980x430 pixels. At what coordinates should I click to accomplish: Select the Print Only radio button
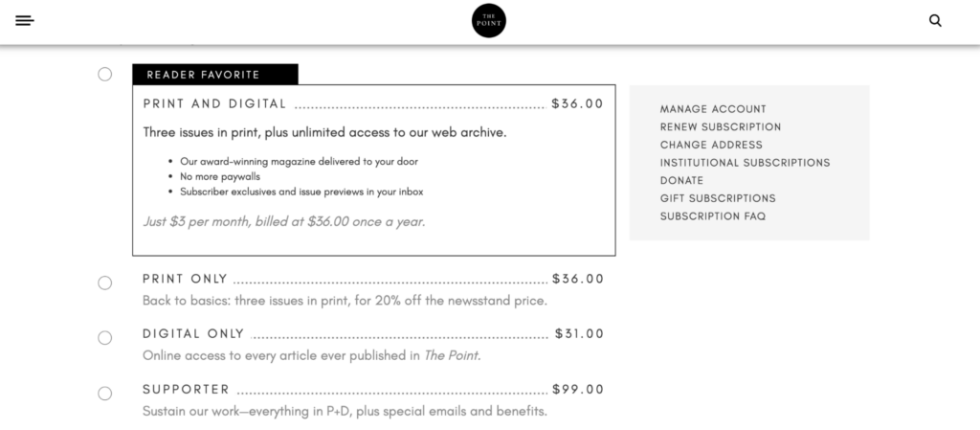(x=105, y=283)
